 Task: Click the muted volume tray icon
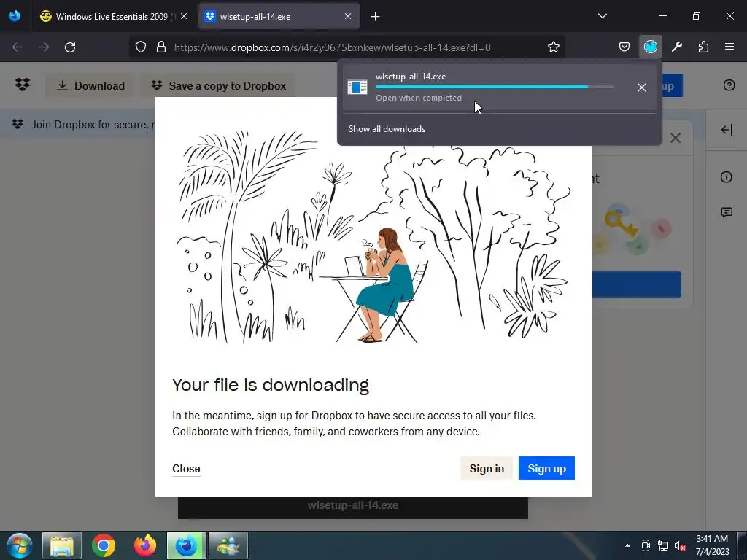680,545
